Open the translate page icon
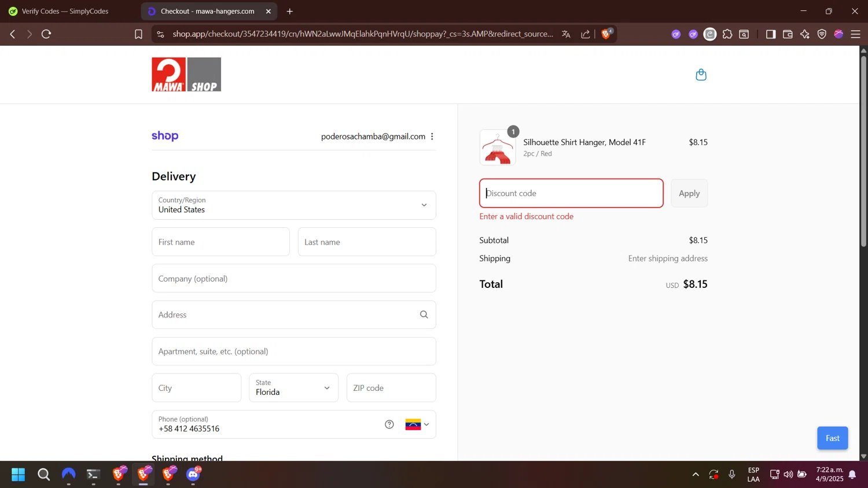 point(566,34)
